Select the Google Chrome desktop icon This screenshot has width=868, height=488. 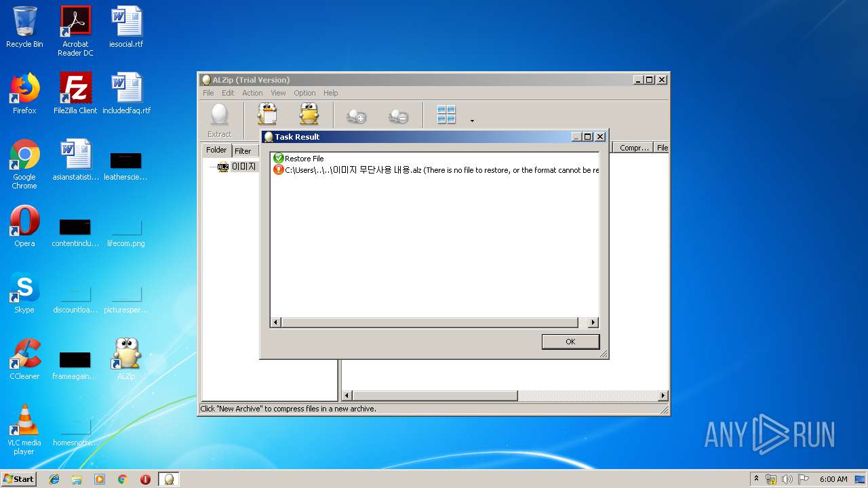[24, 164]
